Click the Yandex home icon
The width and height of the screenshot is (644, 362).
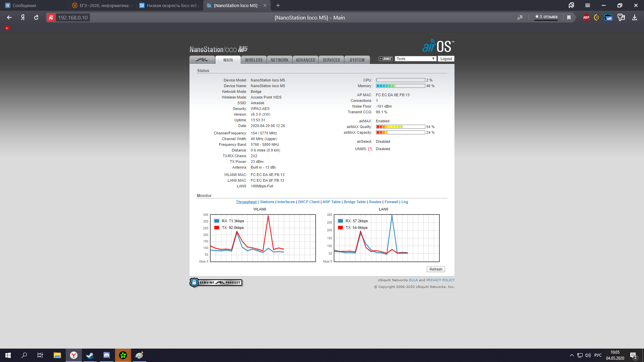[23, 17]
